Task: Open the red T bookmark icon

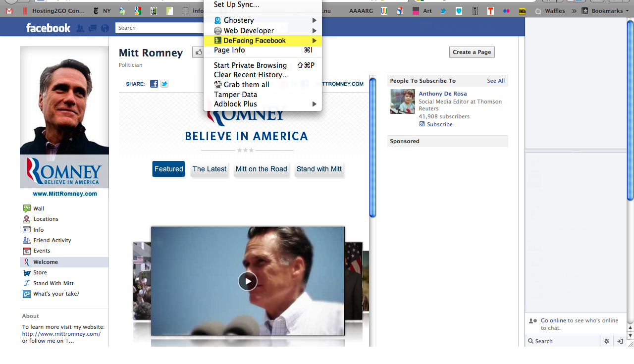Action: [490, 11]
